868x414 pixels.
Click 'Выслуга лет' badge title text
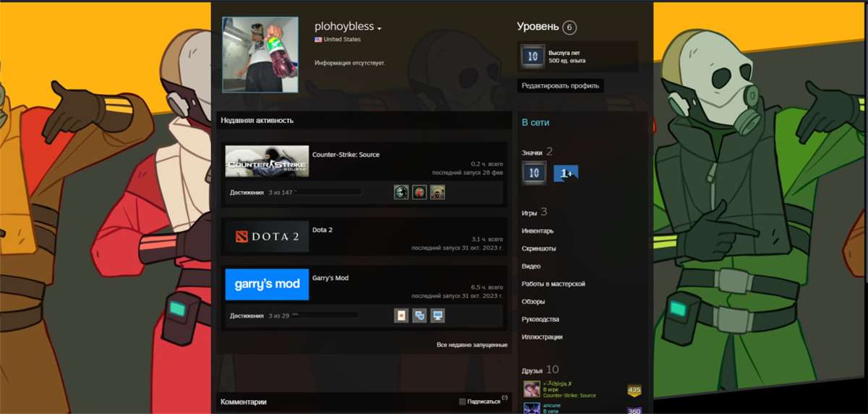[x=564, y=53]
